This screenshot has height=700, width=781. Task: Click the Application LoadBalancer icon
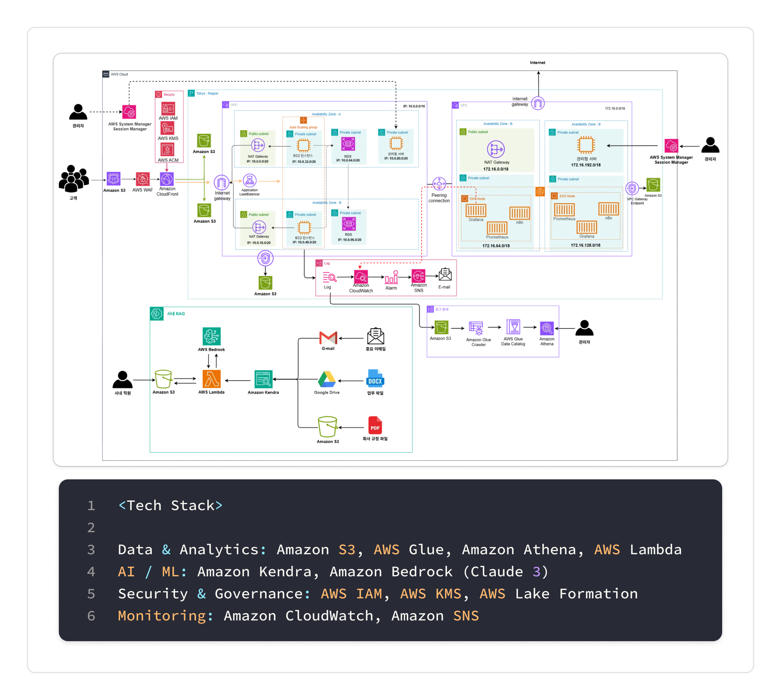pos(250,181)
